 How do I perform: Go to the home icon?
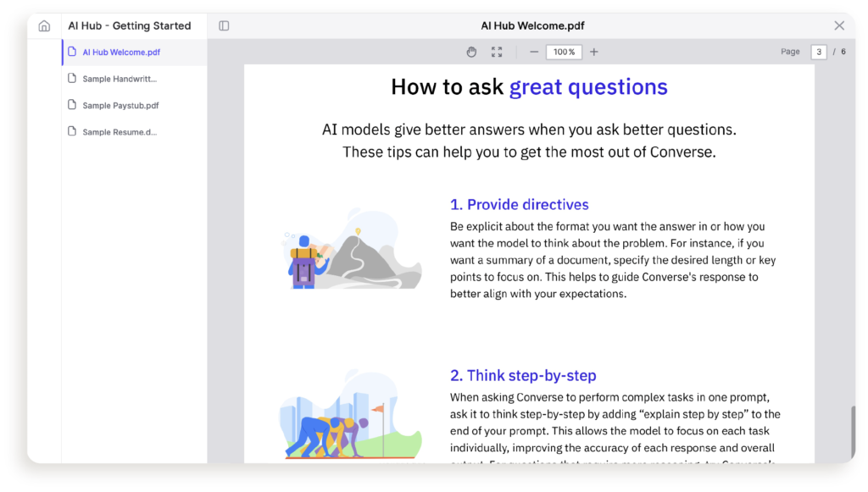point(44,26)
